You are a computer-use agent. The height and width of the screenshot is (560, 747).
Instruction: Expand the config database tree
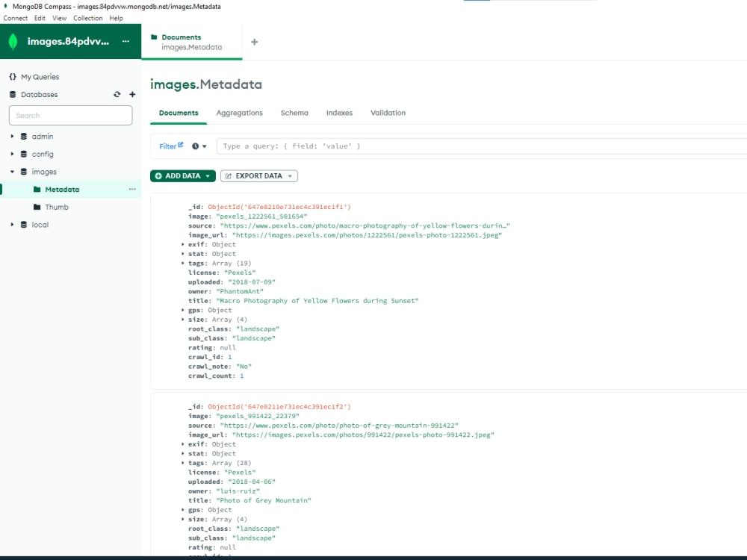(13, 154)
